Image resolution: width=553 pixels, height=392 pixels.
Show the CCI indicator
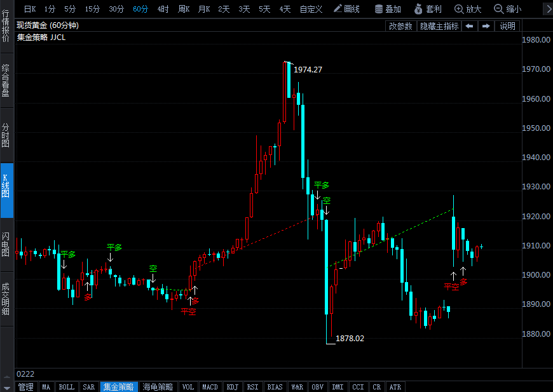pyautogui.click(x=358, y=387)
